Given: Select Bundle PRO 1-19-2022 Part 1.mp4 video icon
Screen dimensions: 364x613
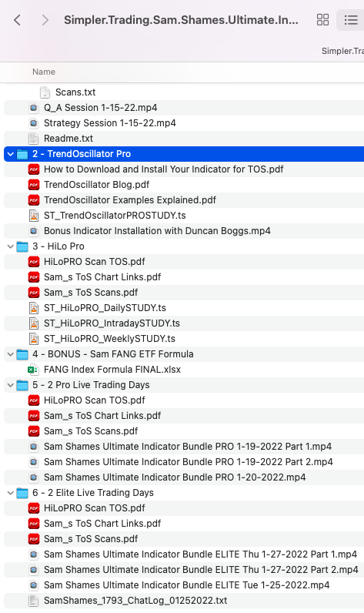Looking at the screenshot, I should pos(34,447).
